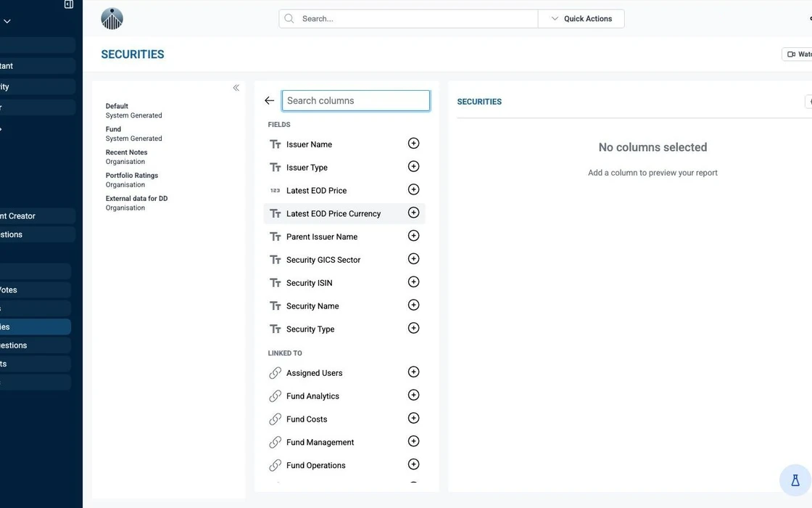Open the highlighted sidebar item ending 'ies'
812x508 pixels.
pyautogui.click(x=36, y=327)
